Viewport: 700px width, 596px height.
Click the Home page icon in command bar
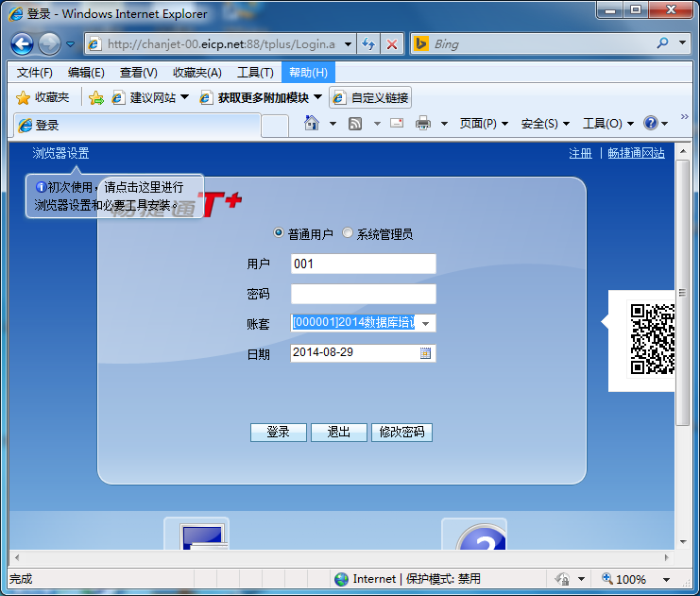click(312, 124)
